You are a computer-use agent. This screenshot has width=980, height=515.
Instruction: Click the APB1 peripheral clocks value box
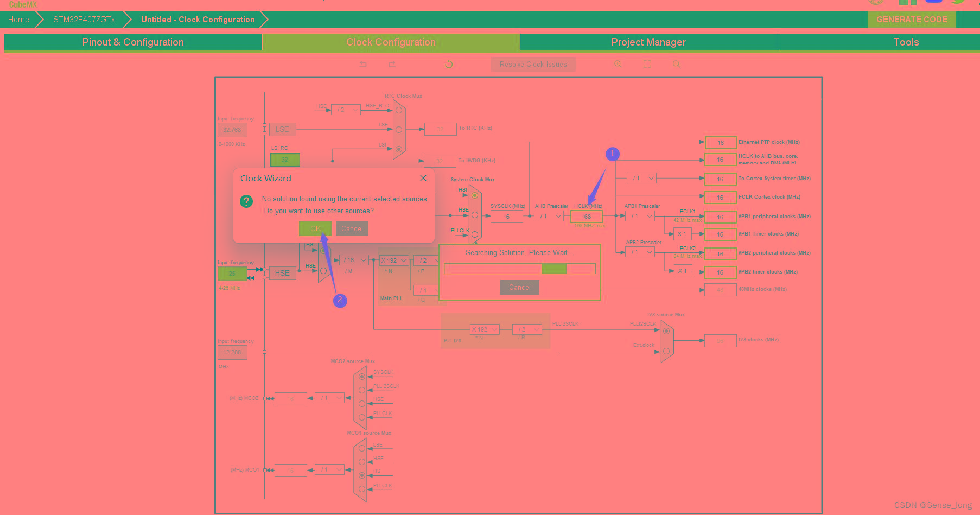[x=721, y=217]
